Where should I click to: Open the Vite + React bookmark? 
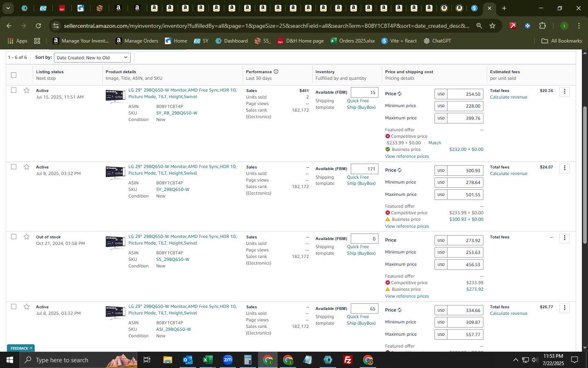coord(399,41)
